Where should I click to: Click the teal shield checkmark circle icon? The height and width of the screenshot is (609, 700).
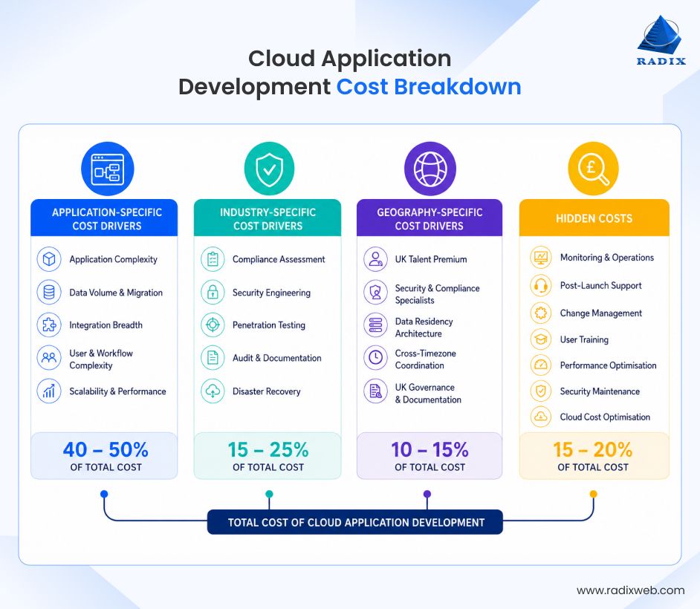(x=269, y=169)
